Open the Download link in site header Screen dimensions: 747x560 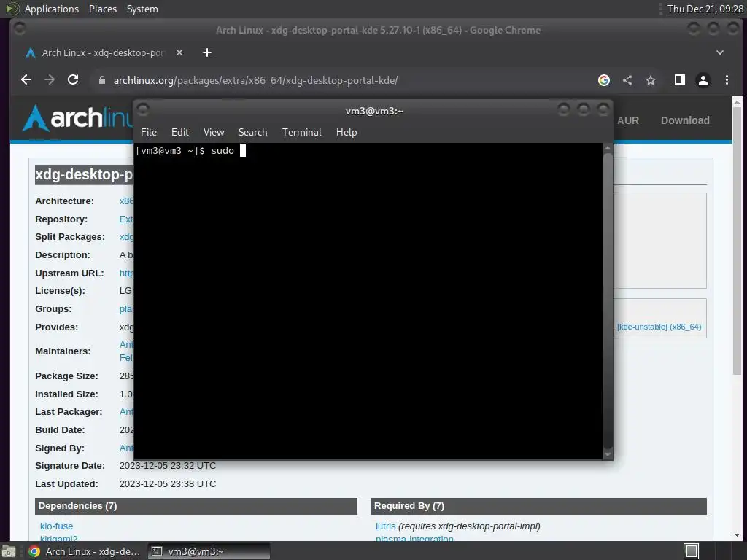tap(685, 120)
